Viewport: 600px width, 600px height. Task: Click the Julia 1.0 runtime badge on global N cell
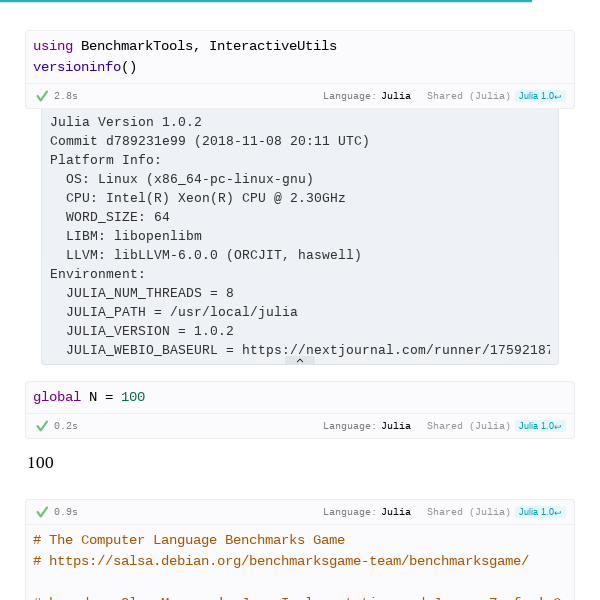540,426
